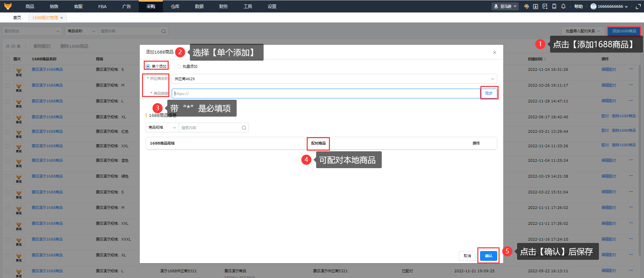Open the 销售 menu
This screenshot has height=278, width=644.
pyautogui.click(x=54, y=6)
